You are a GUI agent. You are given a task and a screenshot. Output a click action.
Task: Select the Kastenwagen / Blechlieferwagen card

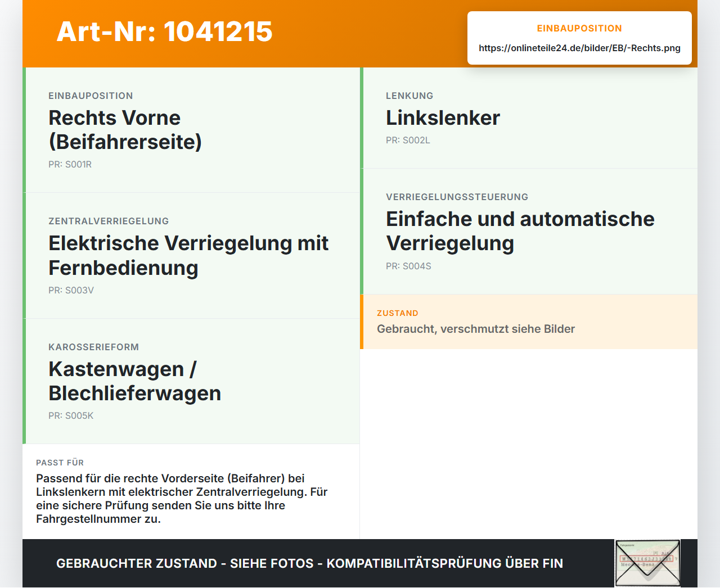pos(191,381)
